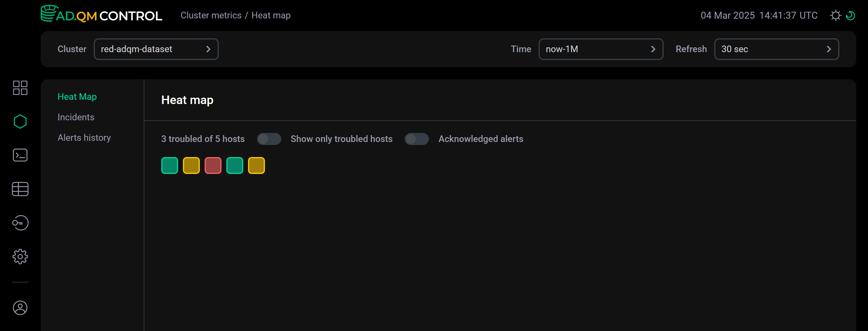Select the hexagon cluster metrics icon
The width and height of the screenshot is (868, 331).
click(x=20, y=121)
